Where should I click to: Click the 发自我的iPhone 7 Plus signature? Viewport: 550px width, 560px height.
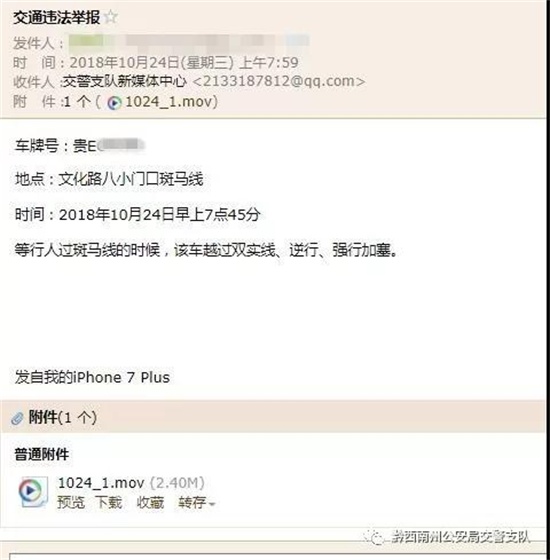(x=92, y=378)
